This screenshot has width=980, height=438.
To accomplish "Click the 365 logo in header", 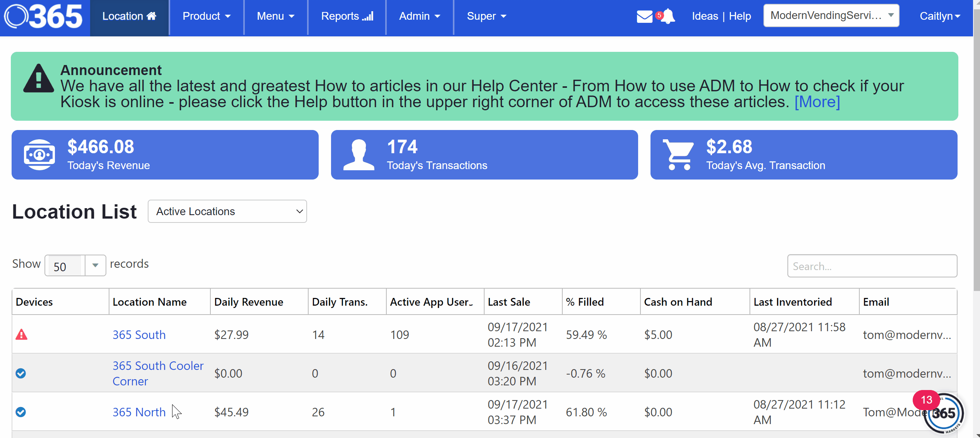I will click(x=43, y=17).
